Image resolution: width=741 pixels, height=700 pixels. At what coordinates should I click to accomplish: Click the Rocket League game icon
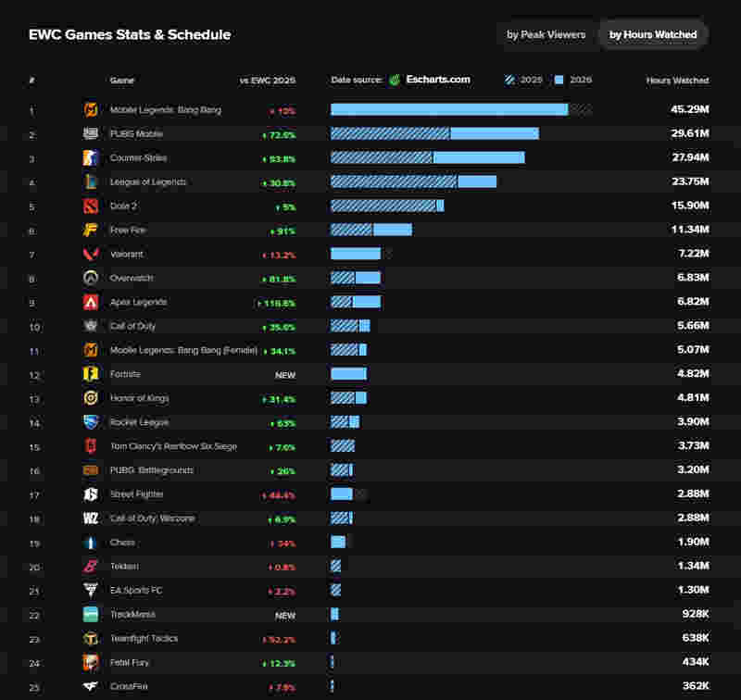click(91, 422)
